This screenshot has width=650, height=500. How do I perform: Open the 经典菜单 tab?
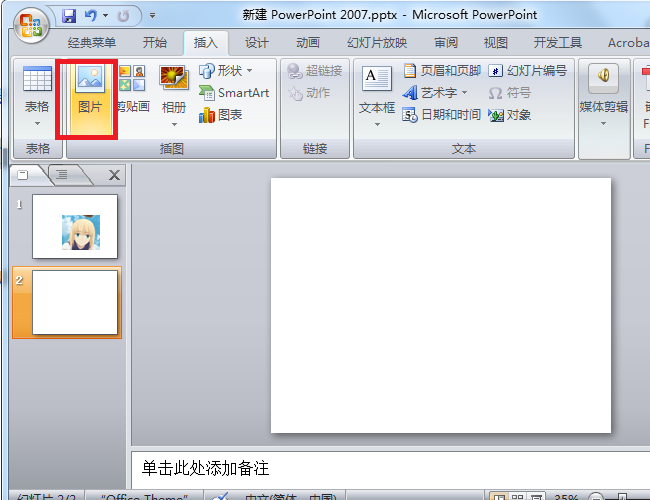(92, 42)
